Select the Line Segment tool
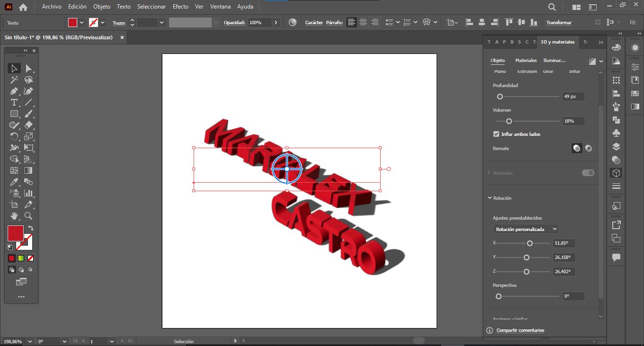This screenshot has height=346, width=644. click(x=28, y=103)
